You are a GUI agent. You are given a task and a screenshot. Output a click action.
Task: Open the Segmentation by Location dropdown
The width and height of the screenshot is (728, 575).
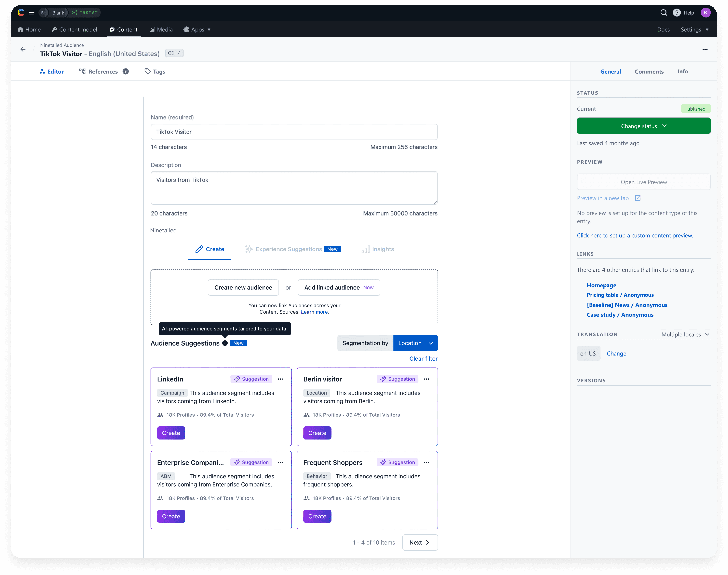[415, 343]
